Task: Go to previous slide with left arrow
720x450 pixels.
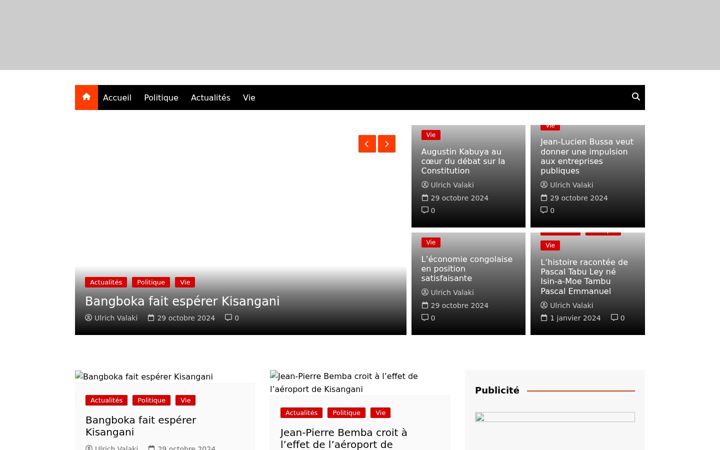Action: point(367,144)
